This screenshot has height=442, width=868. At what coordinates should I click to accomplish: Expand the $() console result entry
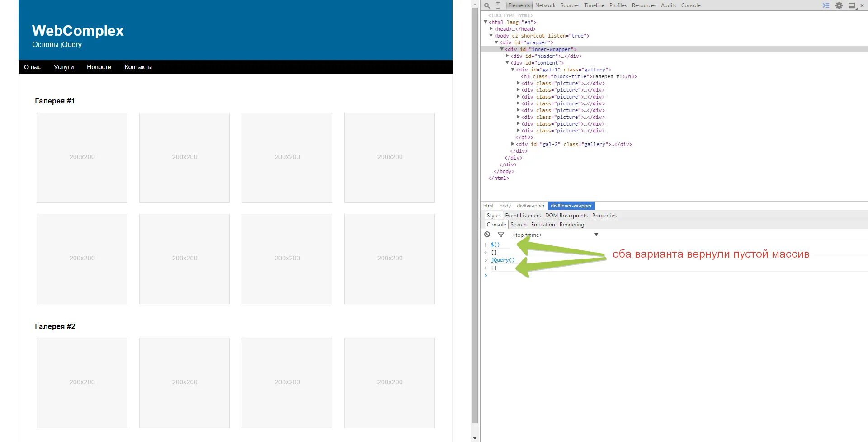pyautogui.click(x=486, y=244)
